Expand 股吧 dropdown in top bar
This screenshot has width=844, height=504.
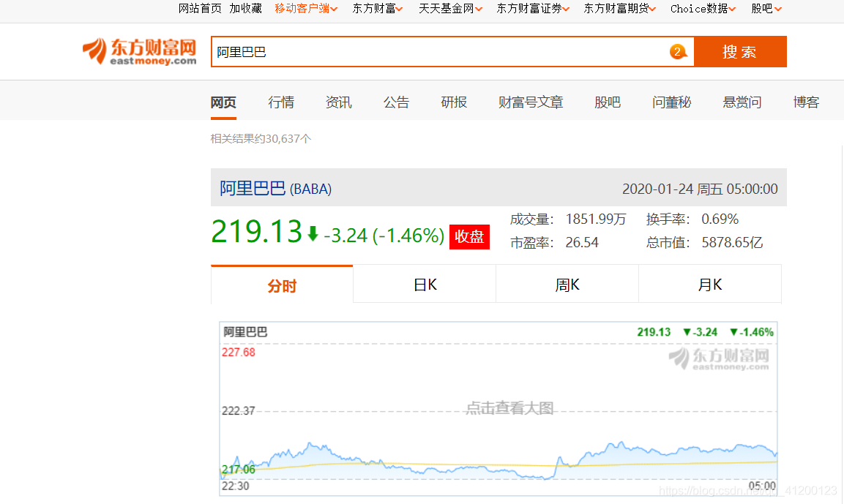coord(766,9)
